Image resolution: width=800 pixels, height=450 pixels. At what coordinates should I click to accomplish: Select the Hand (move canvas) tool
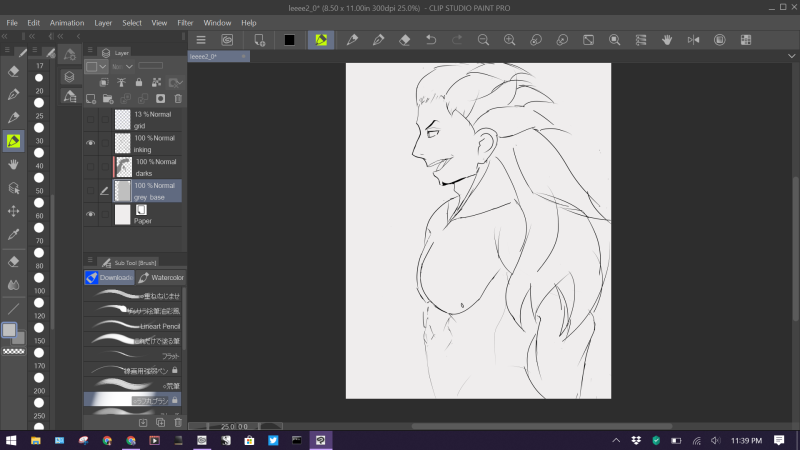coord(14,164)
